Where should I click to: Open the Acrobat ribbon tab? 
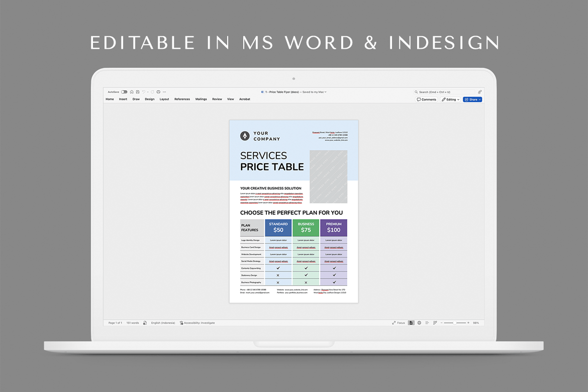click(245, 99)
